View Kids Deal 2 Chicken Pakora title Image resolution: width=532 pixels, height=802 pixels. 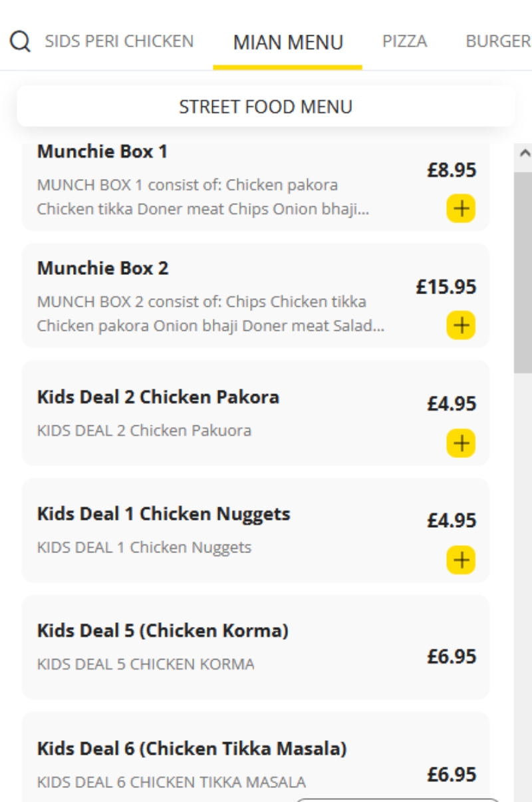coord(158,397)
